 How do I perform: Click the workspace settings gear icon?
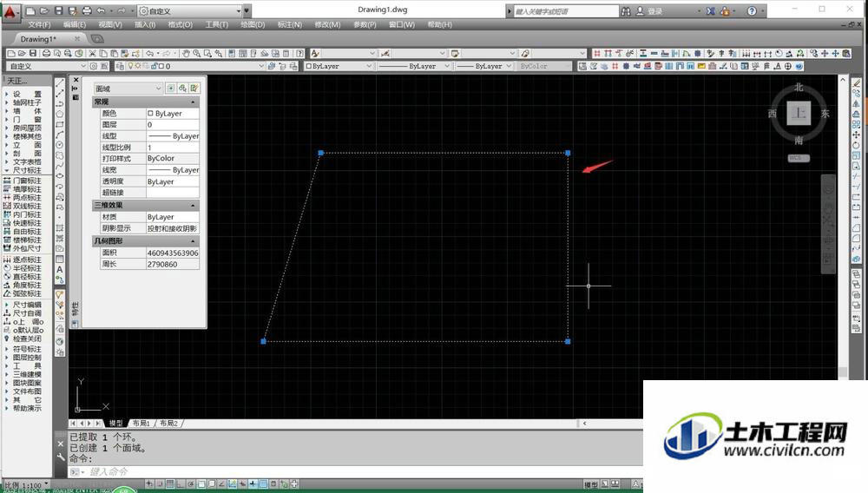coord(94,66)
